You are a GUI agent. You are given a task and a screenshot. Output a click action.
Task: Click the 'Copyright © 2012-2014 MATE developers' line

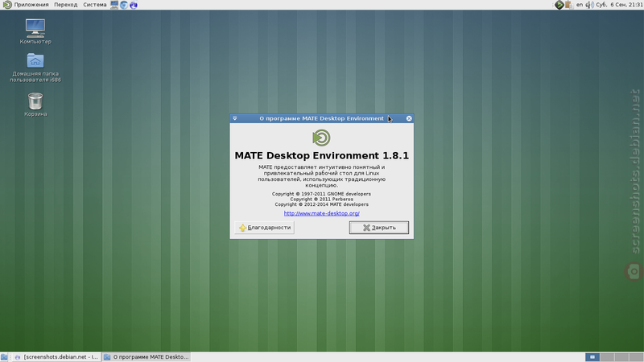321,204
